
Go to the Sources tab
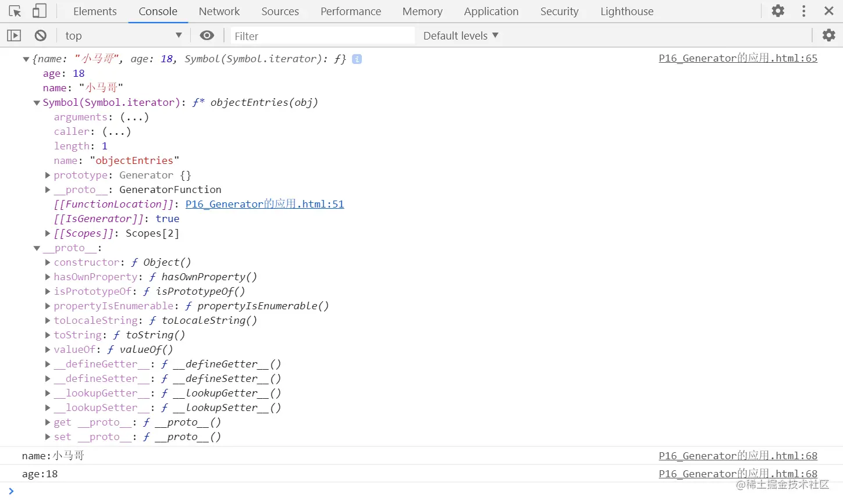pyautogui.click(x=280, y=11)
